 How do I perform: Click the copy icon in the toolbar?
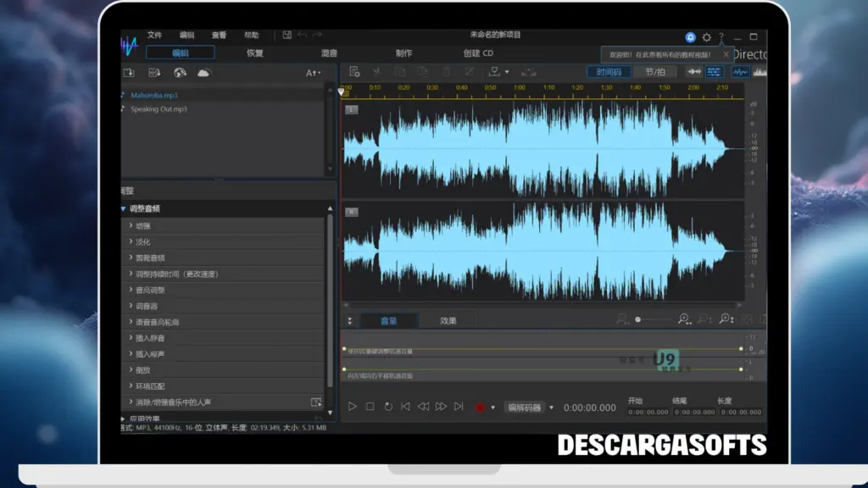click(402, 72)
